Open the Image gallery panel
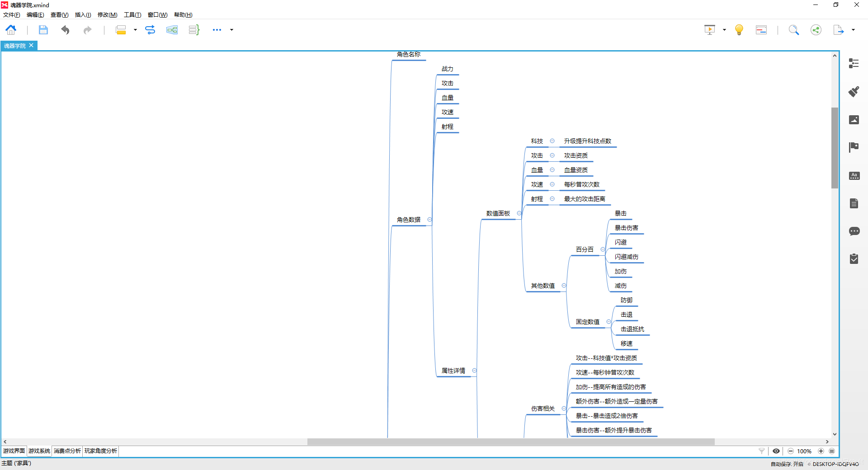Image resolution: width=868 pixels, height=470 pixels. [854, 119]
